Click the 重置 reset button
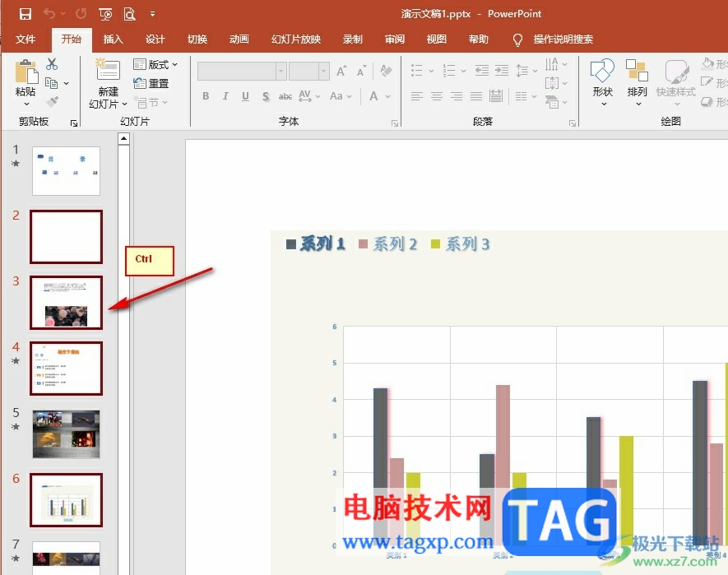Screen dimensions: 728x575 (x=151, y=84)
